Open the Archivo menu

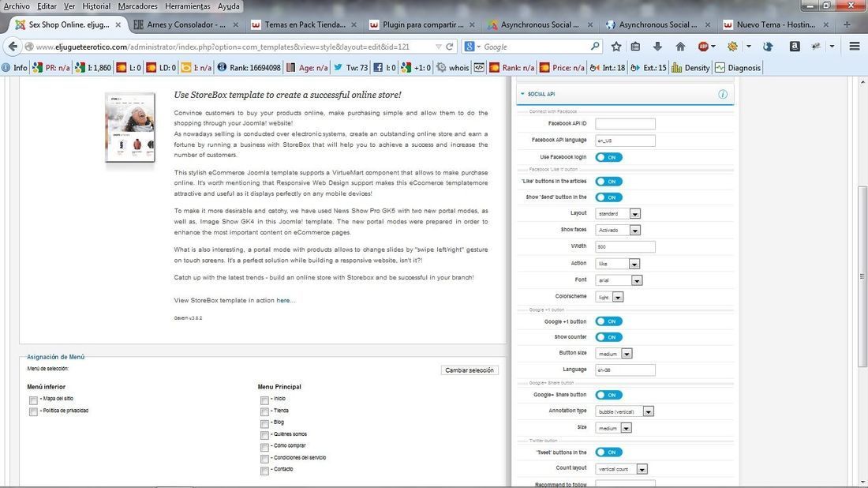point(17,6)
